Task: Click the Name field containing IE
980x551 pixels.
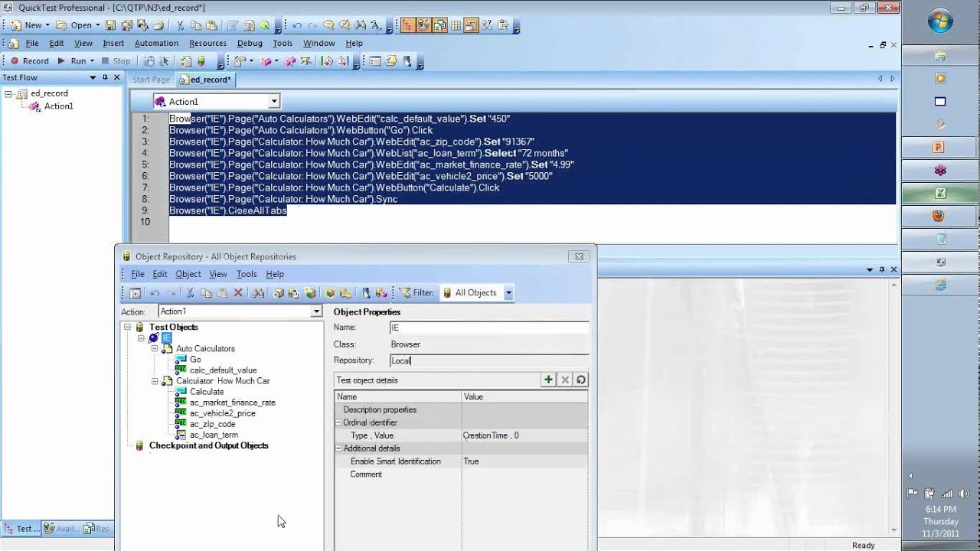Action: point(488,328)
